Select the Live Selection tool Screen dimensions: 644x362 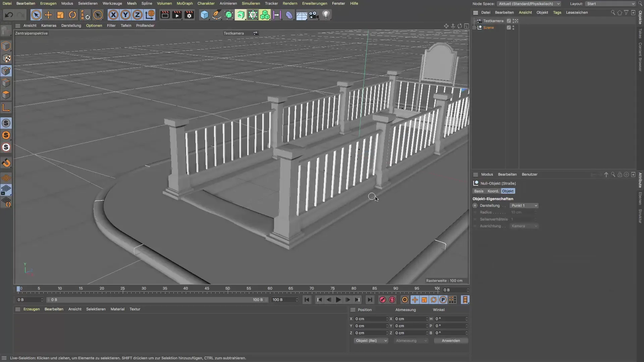[x=36, y=15]
